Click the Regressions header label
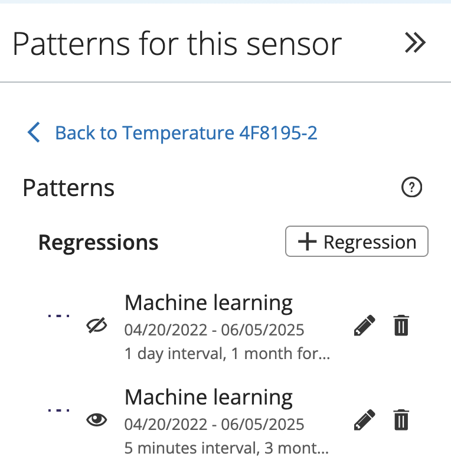The height and width of the screenshot is (476, 451). point(98,242)
